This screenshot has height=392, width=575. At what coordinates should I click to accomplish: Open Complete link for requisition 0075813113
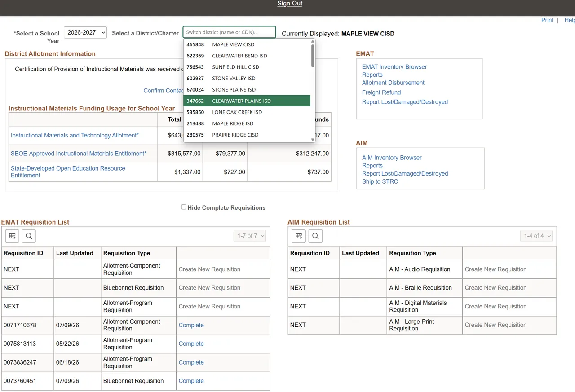click(x=191, y=344)
